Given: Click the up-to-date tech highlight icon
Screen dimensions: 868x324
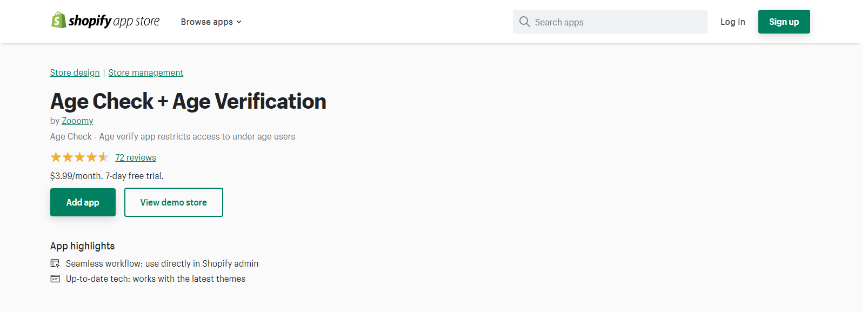Looking at the screenshot, I should coord(55,279).
